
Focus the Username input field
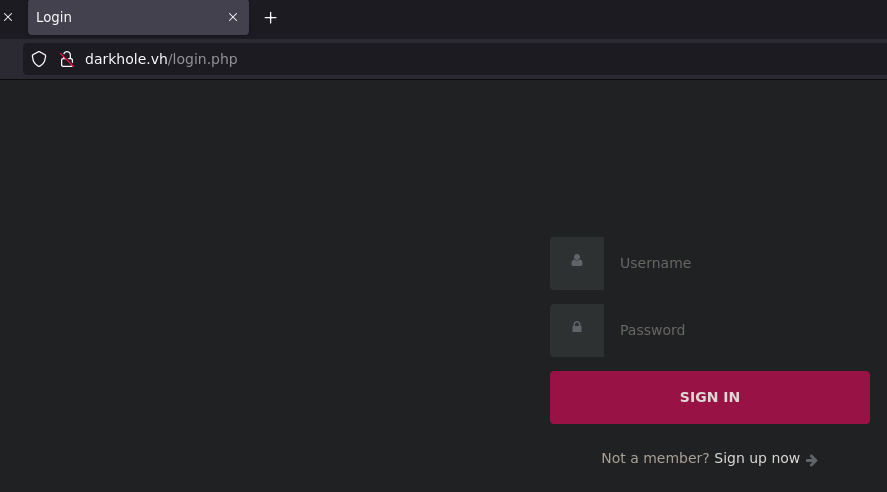(740, 263)
